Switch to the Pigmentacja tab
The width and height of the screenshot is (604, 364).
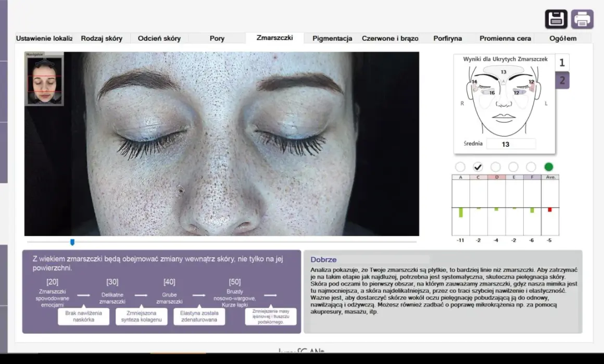click(x=332, y=38)
